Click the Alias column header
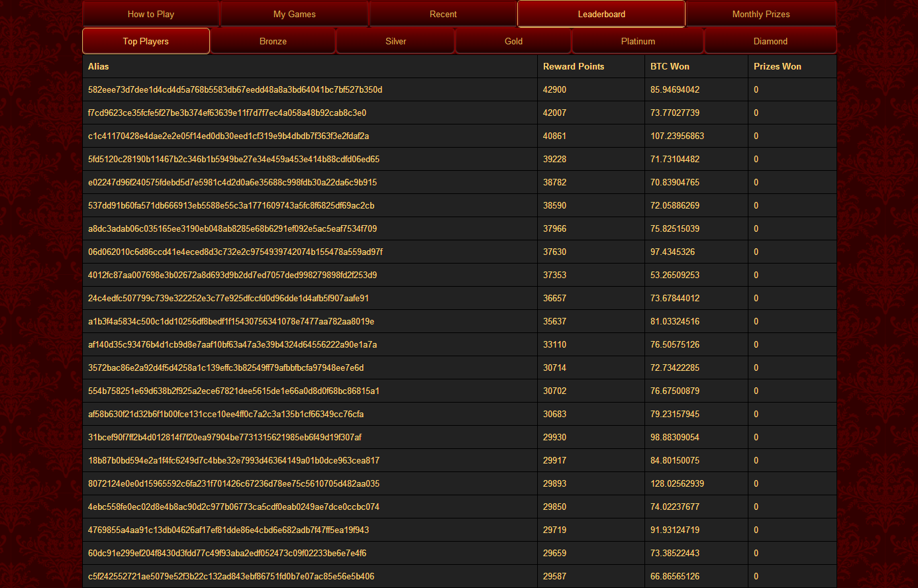 (x=99, y=66)
